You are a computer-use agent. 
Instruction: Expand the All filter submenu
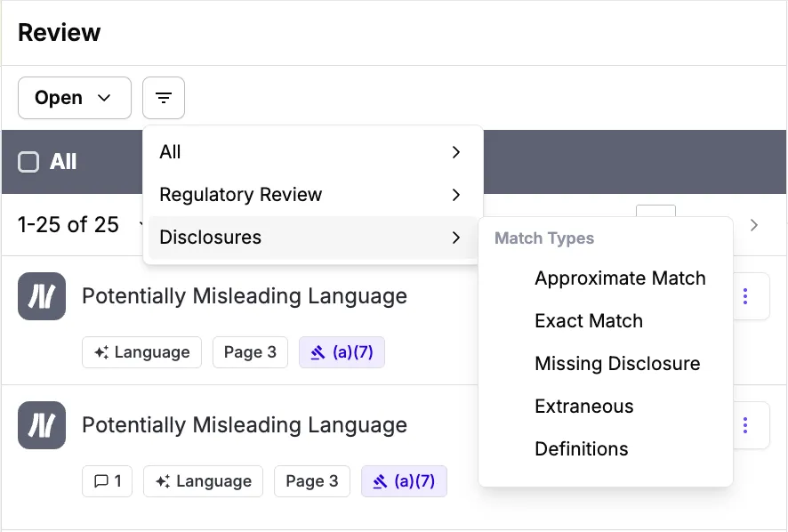coord(312,152)
